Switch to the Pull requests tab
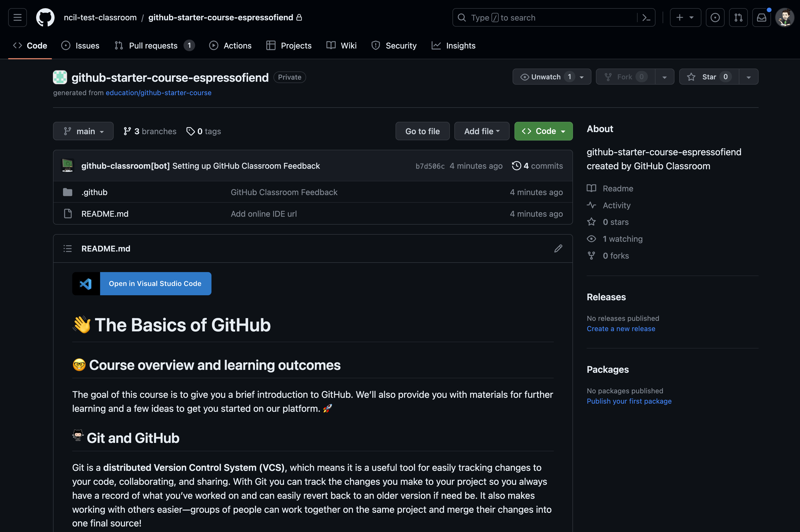 (154, 45)
